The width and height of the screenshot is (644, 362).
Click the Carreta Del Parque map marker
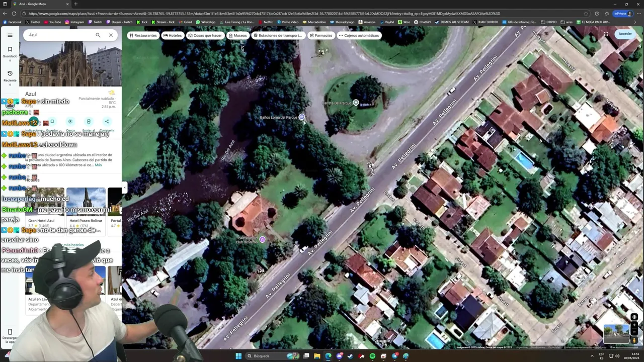coord(356,103)
